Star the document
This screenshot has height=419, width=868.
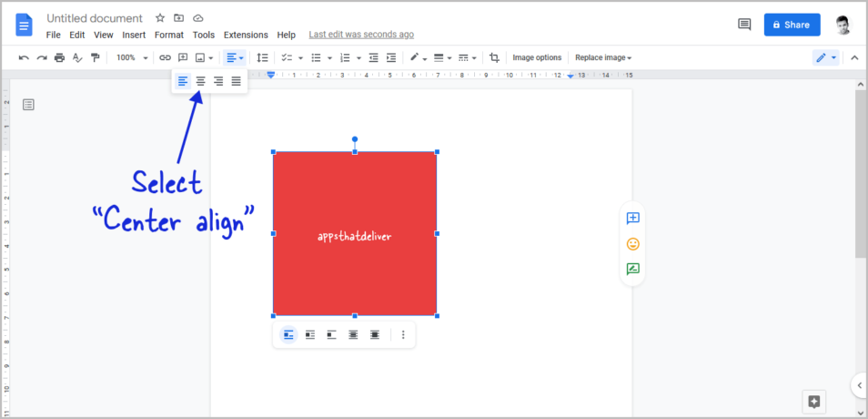pyautogui.click(x=160, y=18)
